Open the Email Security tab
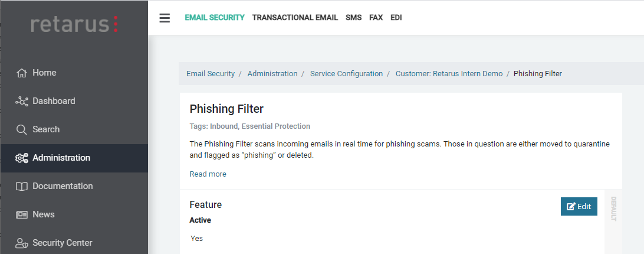Screen dimensions: 644x254 coord(214,18)
